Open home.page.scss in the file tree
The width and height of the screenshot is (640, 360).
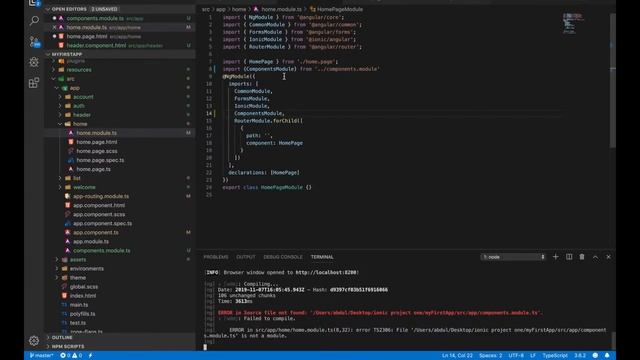click(97, 151)
